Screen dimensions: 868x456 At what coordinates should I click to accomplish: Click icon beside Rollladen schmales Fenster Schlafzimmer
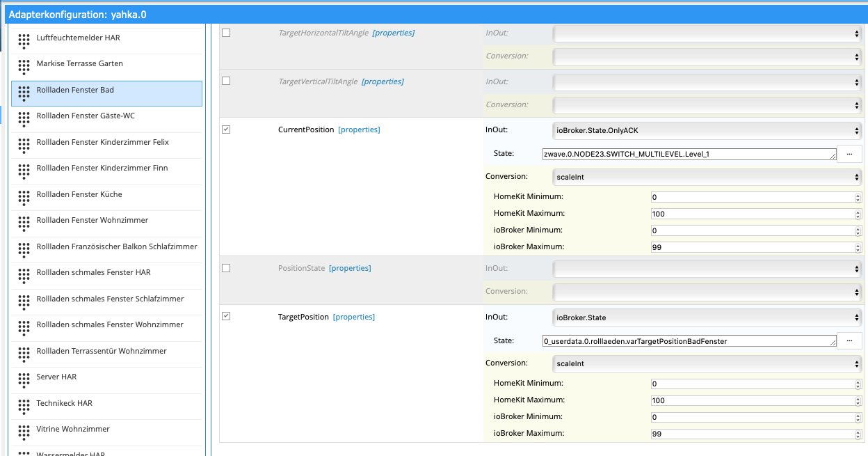[x=24, y=302]
